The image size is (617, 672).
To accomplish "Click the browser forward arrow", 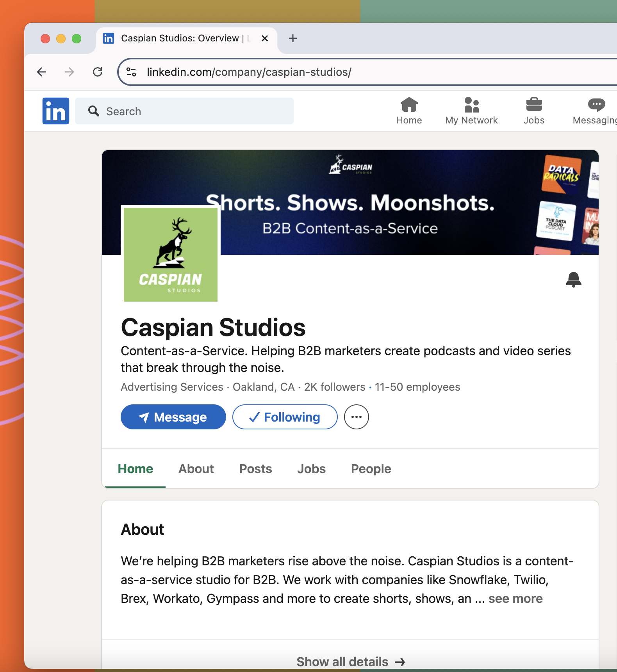I will 70,72.
